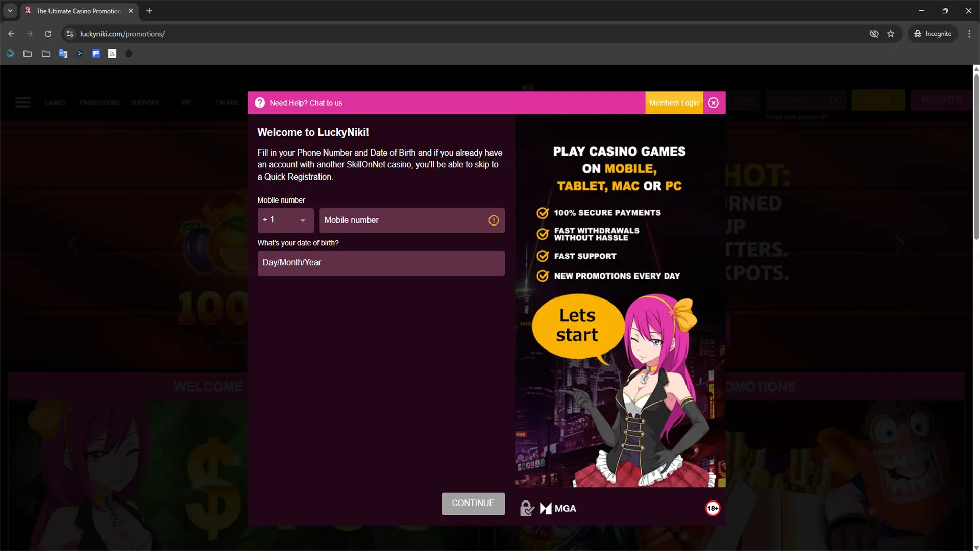
Task: Click the 18+ age restriction badge
Action: tap(713, 508)
